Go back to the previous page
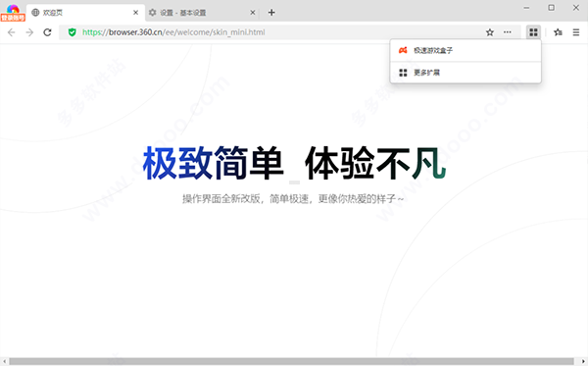 tap(11, 32)
